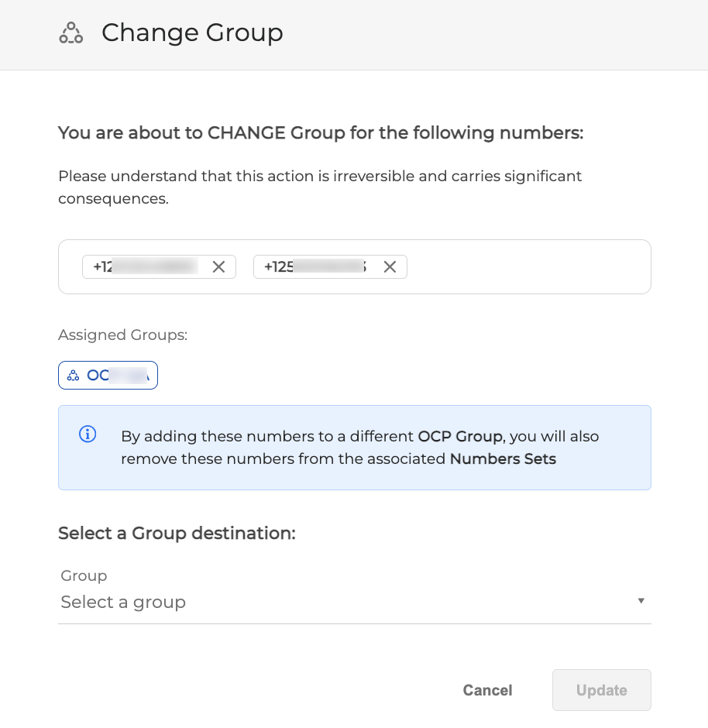
Task: Click the bold "OCP Group" text in the notice
Action: tap(459, 436)
